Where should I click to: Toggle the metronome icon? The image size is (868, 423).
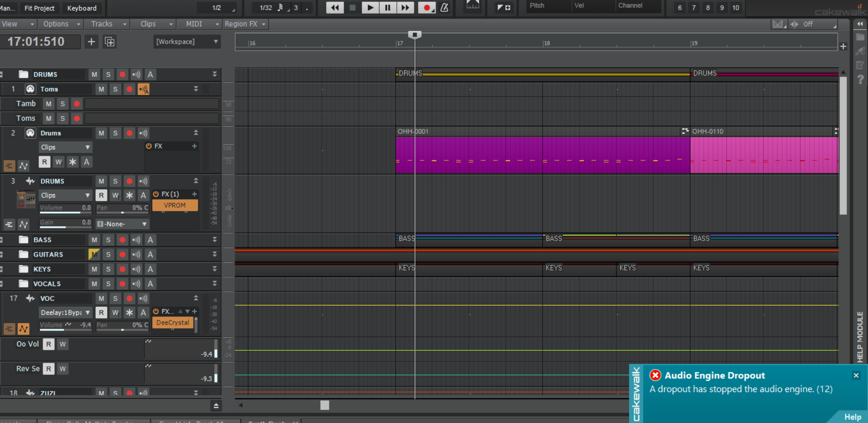[445, 8]
